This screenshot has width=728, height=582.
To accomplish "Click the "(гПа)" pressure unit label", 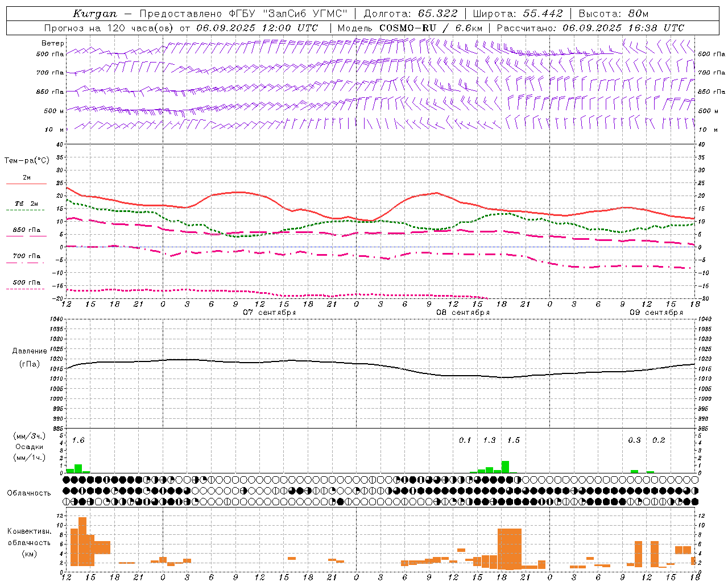I will [x=30, y=364].
